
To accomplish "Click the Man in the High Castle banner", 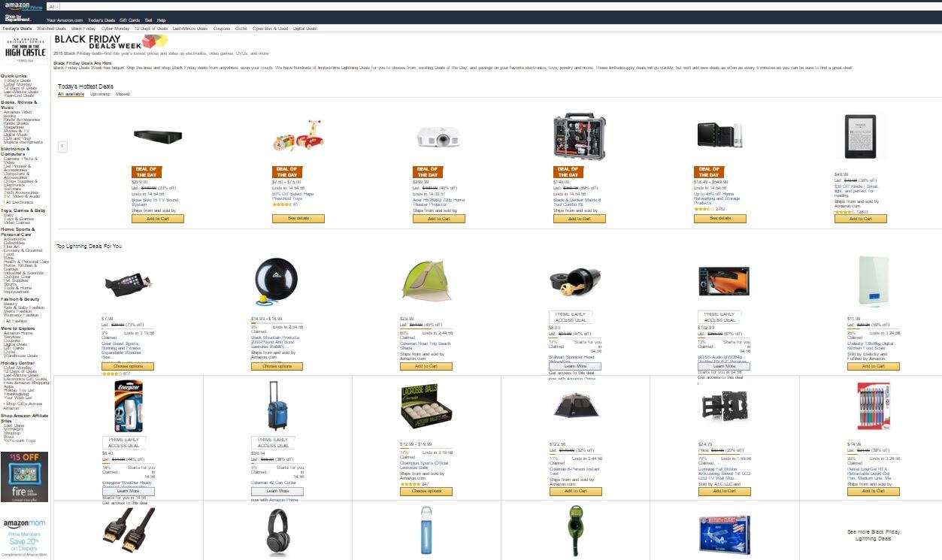I will [x=24, y=47].
